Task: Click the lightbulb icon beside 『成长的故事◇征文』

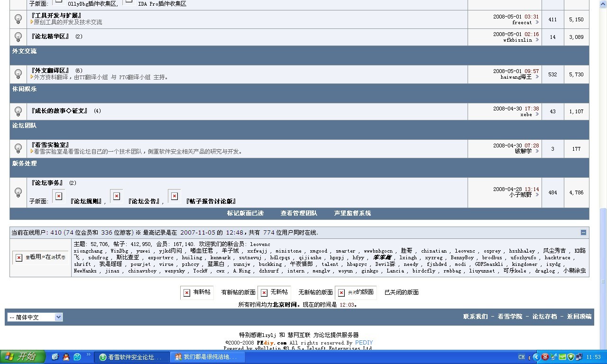Action: tap(18, 111)
